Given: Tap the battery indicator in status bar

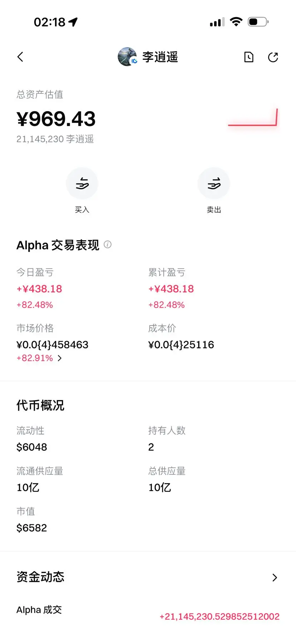Looking at the screenshot, I should (x=258, y=22).
